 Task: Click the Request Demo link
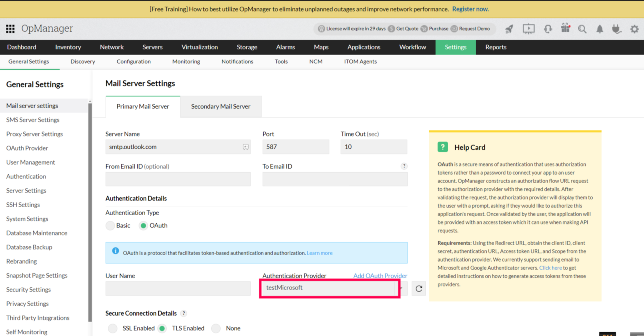pos(474,29)
